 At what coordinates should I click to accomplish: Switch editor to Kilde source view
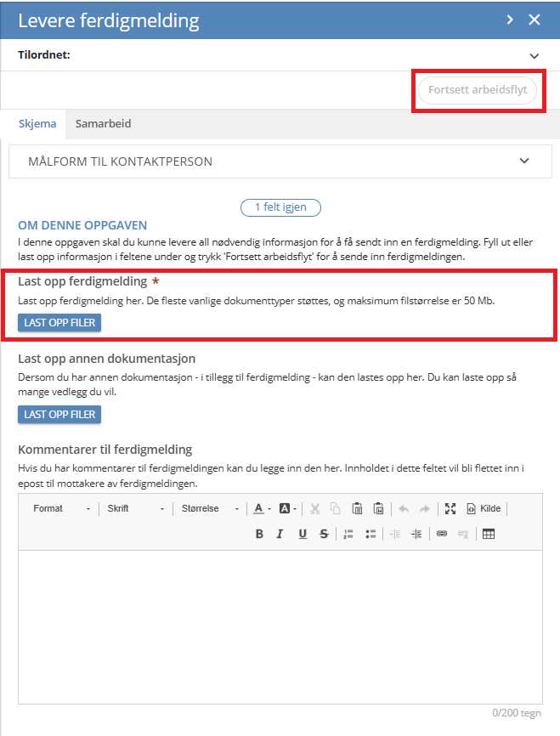tap(484, 508)
